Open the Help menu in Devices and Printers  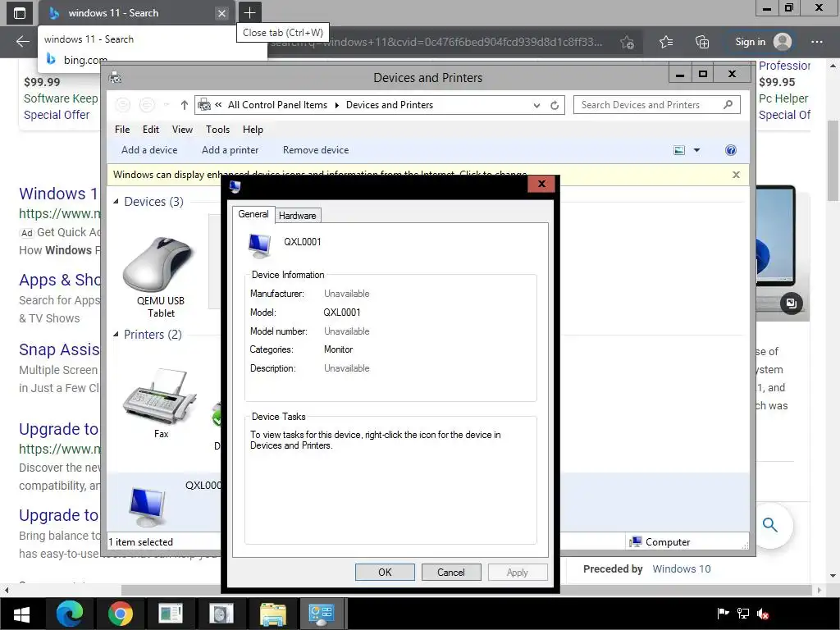(x=253, y=129)
